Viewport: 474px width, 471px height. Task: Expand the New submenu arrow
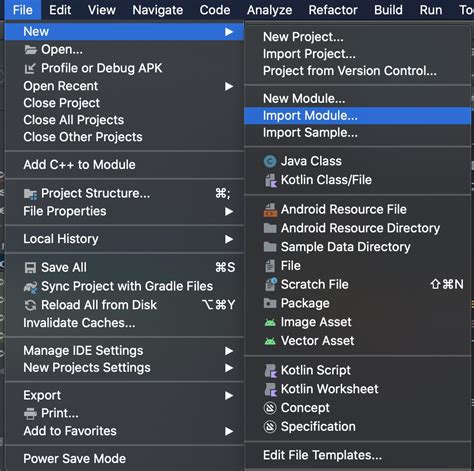pyautogui.click(x=229, y=32)
